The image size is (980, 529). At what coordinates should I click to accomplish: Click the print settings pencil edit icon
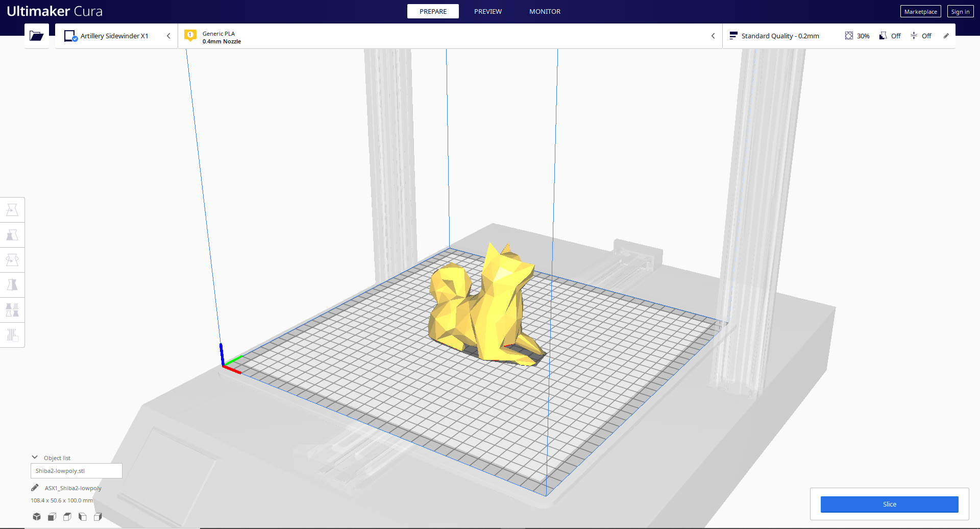click(x=946, y=36)
